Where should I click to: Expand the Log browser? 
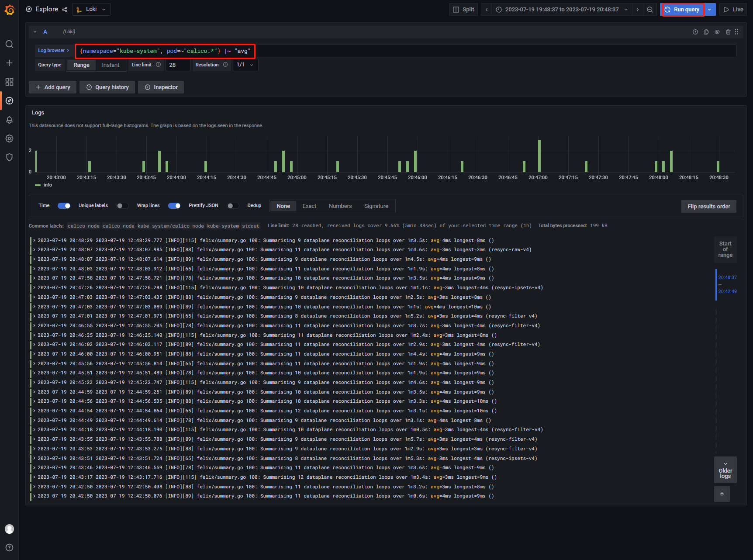[x=53, y=51]
